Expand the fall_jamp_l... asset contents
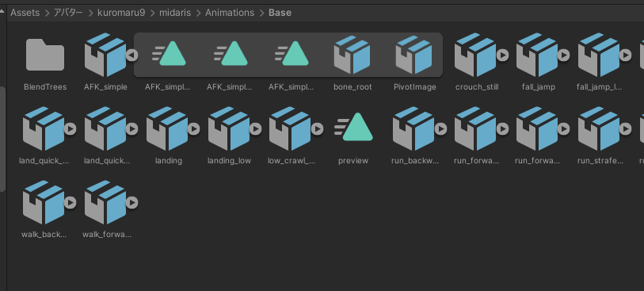The height and width of the screenshot is (291, 644). coord(626,55)
